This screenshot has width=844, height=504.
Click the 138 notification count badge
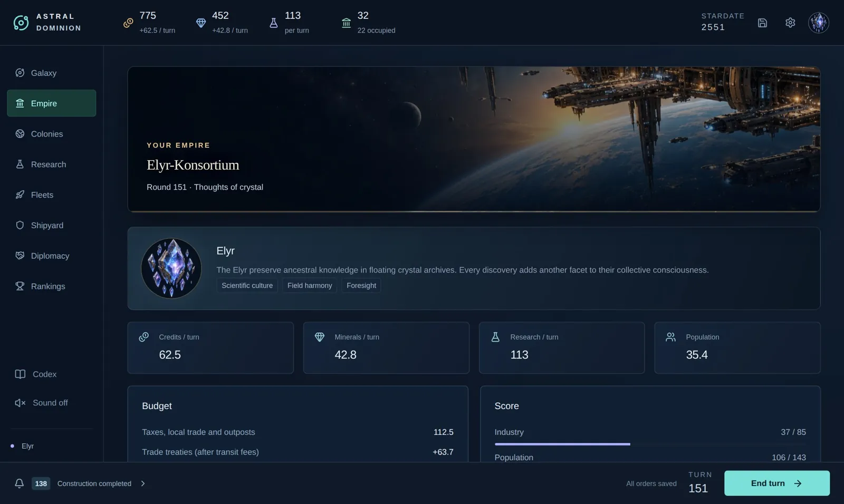pyautogui.click(x=41, y=483)
